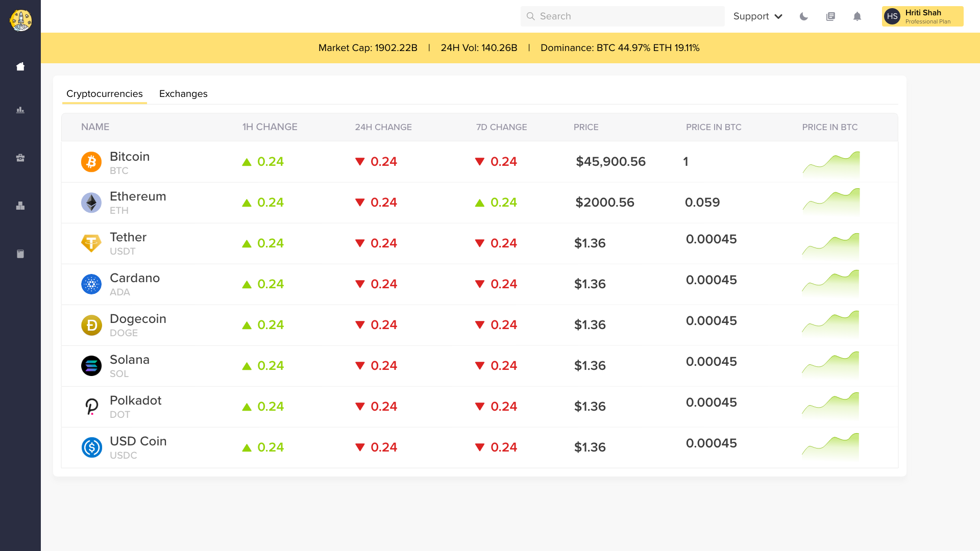Image resolution: width=980 pixels, height=551 pixels.
Task: Click the home icon in sidebar
Action: (20, 67)
